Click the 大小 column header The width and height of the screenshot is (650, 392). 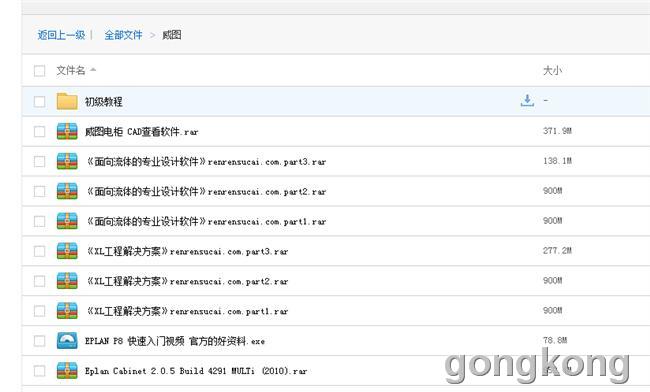pos(552,70)
